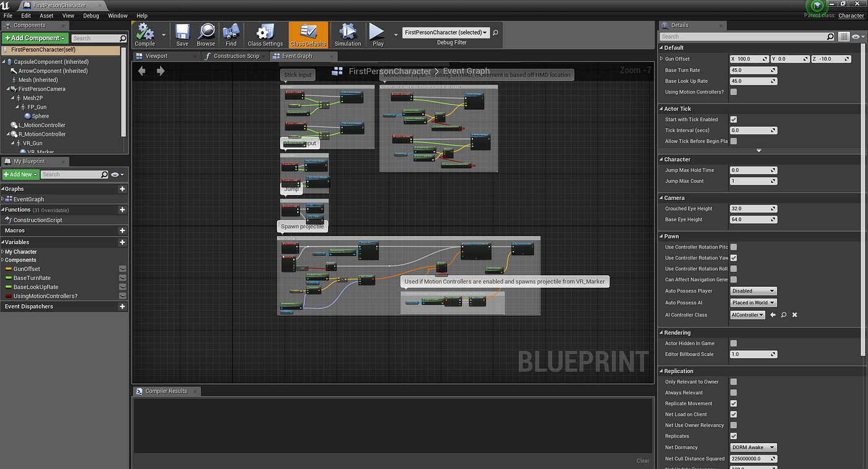Open Add New dropdown in My Blueprint

point(21,175)
